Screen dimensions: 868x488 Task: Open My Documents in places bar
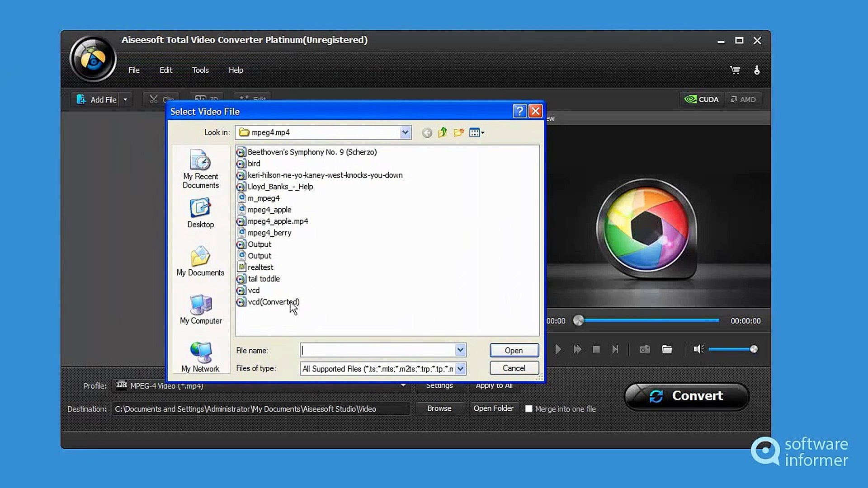coord(200,261)
